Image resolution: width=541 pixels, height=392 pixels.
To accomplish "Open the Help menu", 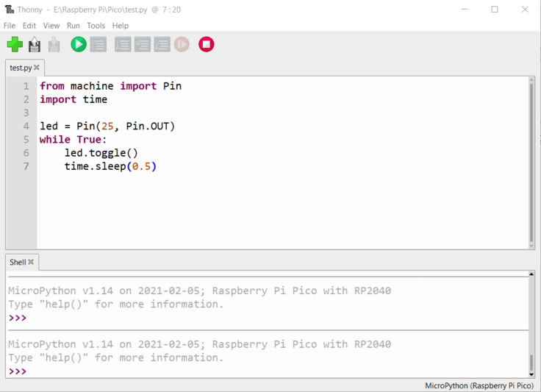I will point(121,26).
